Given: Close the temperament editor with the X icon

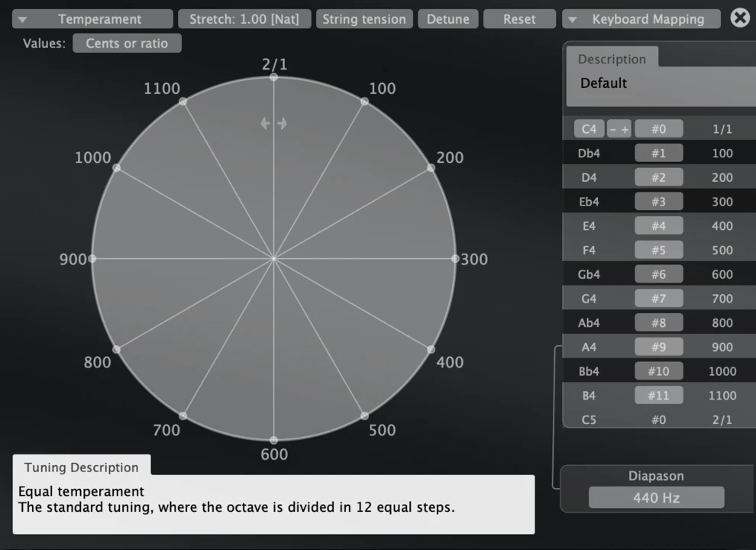Looking at the screenshot, I should point(739,18).
